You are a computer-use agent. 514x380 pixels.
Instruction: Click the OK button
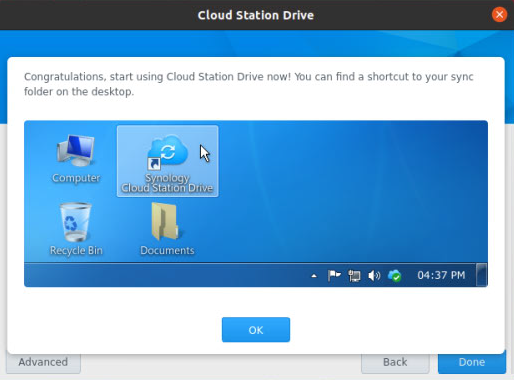pyautogui.click(x=256, y=330)
